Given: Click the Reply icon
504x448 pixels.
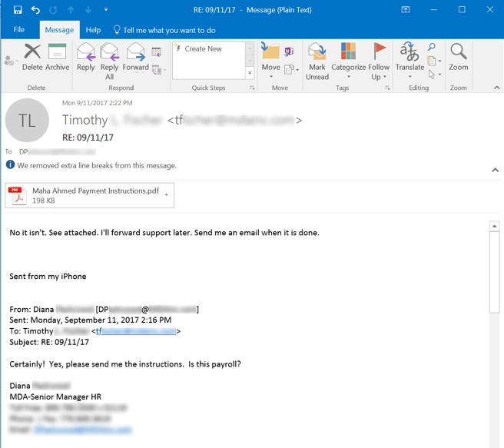Looking at the screenshot, I should point(86,58).
